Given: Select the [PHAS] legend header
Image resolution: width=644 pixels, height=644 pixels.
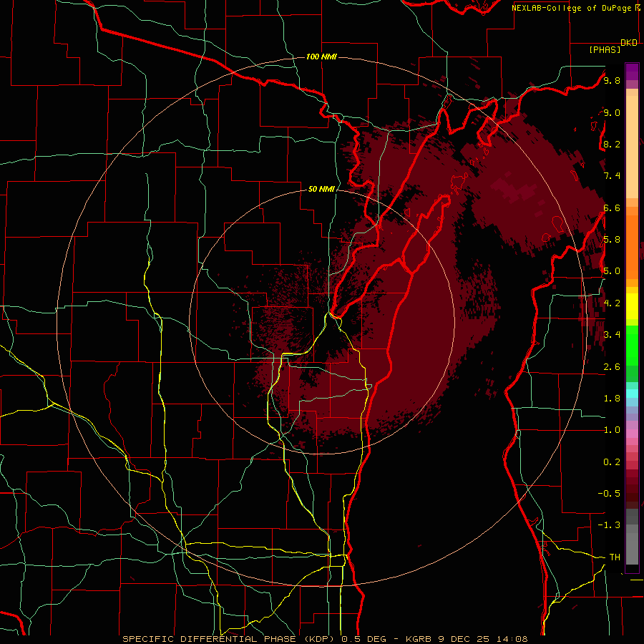Looking at the screenshot, I should coord(605,49).
